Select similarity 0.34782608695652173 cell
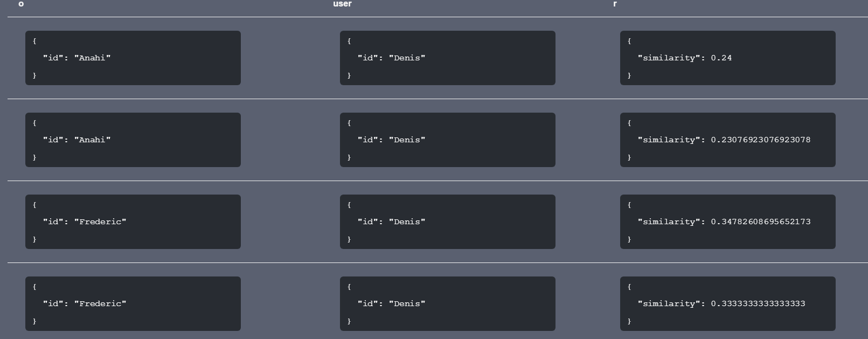 coord(728,222)
